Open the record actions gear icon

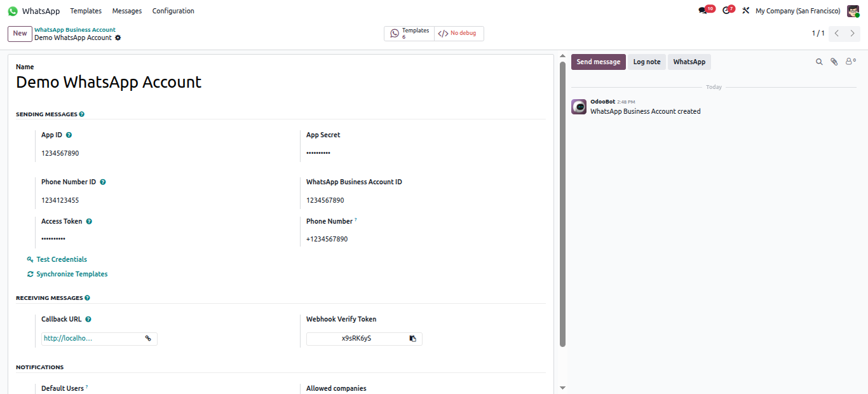118,38
